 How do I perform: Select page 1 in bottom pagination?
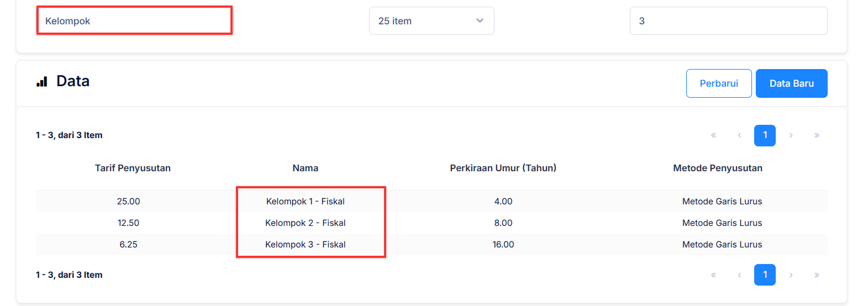765,275
